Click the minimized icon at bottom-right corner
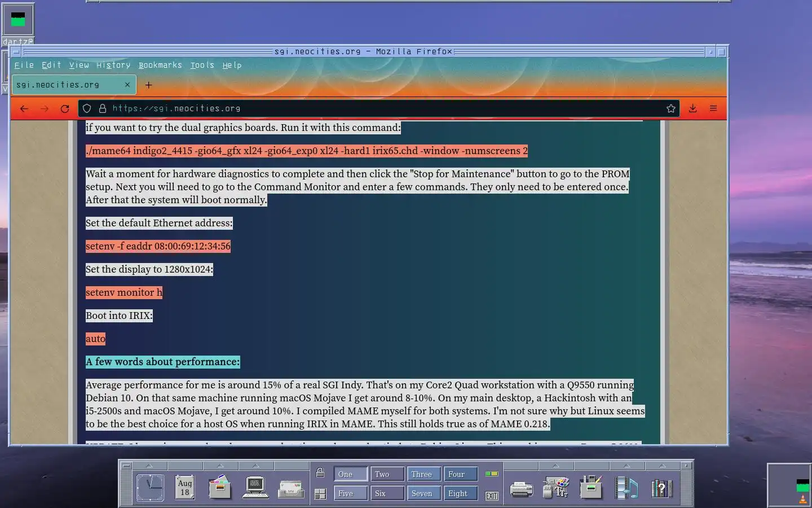Image resolution: width=812 pixels, height=508 pixels. 789,485
